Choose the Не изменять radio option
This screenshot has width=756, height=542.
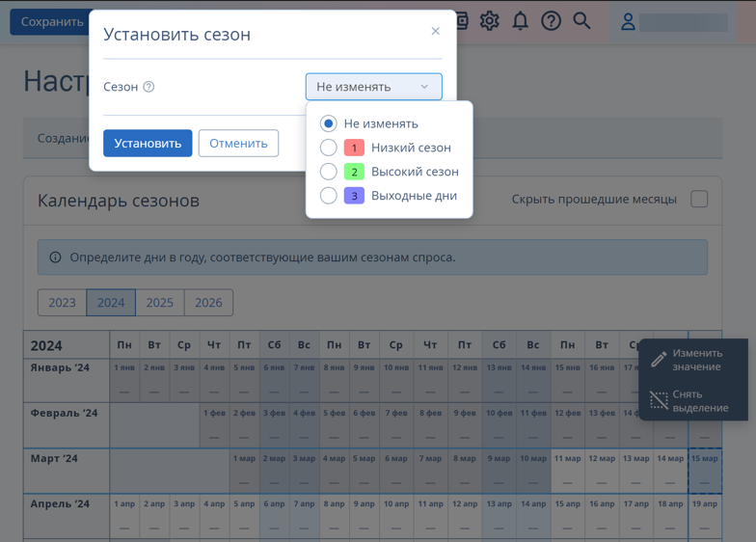coord(328,123)
